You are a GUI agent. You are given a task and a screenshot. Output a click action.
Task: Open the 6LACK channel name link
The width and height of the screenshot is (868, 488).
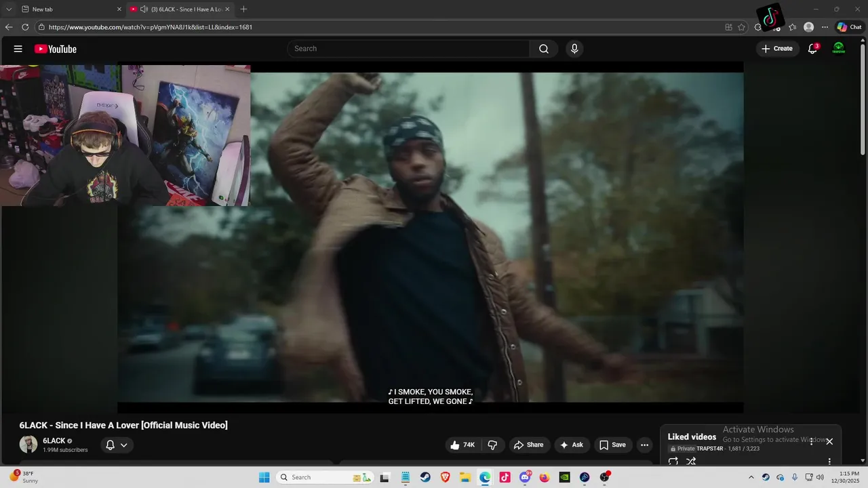coord(54,441)
